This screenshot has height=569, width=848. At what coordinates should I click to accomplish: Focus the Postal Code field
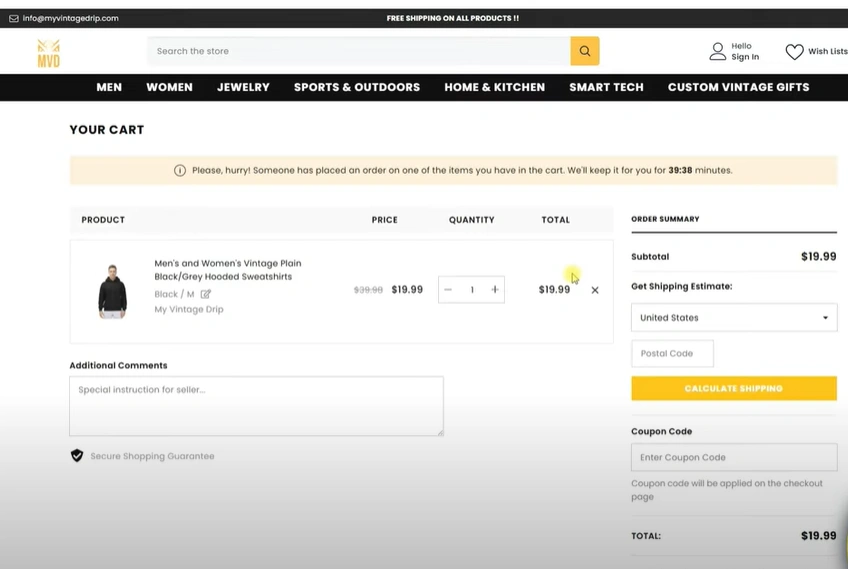672,353
